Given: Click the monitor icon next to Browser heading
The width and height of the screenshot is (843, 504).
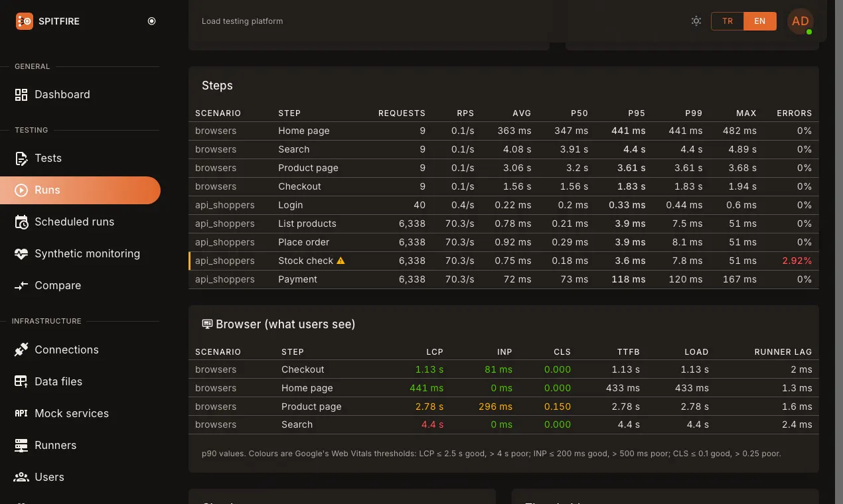Looking at the screenshot, I should (x=207, y=324).
